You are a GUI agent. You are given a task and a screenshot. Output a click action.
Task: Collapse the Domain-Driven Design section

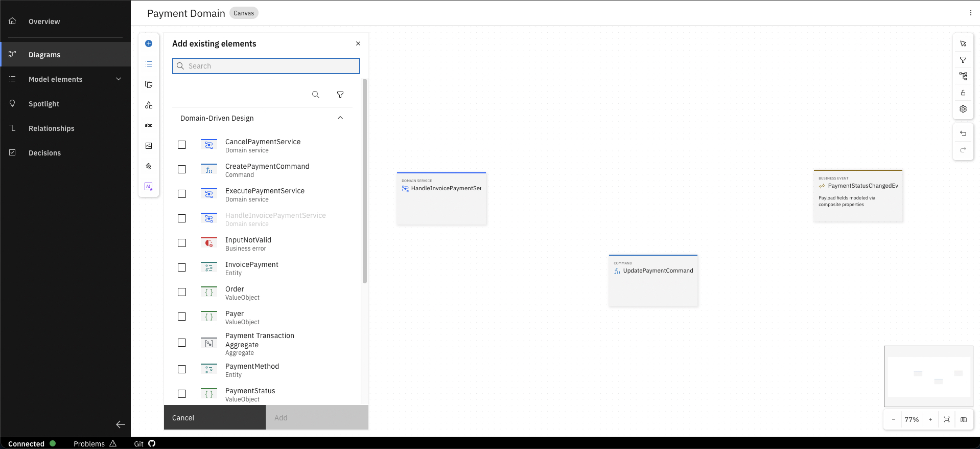pyautogui.click(x=340, y=118)
